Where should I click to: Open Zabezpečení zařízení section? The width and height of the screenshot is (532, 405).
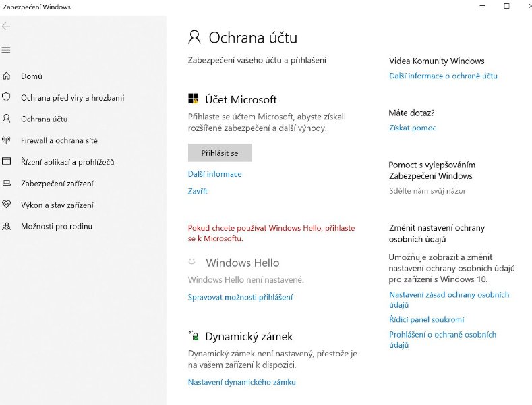click(57, 184)
